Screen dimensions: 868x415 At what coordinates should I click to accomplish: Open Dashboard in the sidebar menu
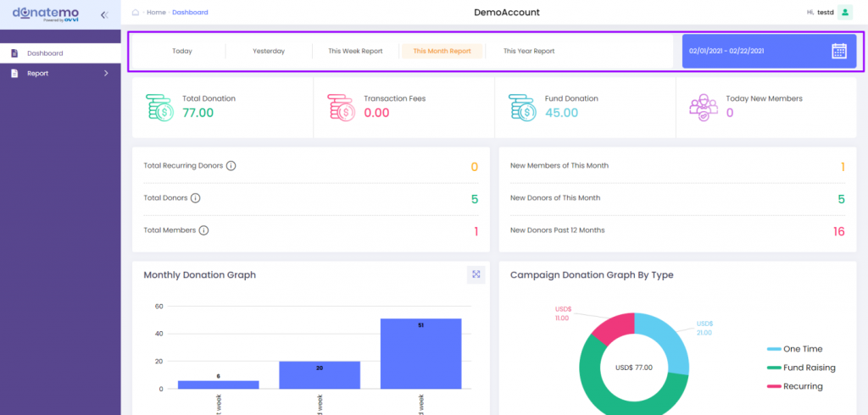[60, 53]
